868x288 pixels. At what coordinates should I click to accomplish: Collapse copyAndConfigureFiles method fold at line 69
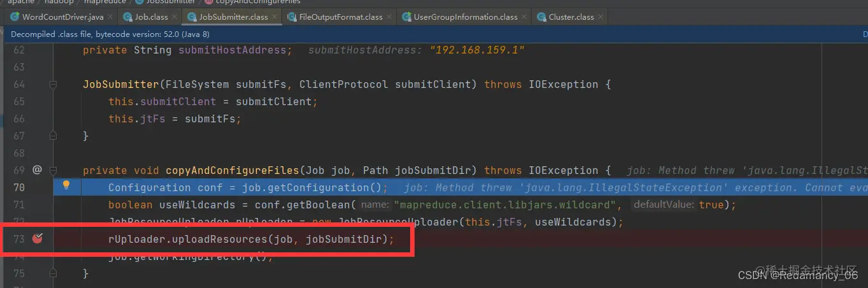53,170
